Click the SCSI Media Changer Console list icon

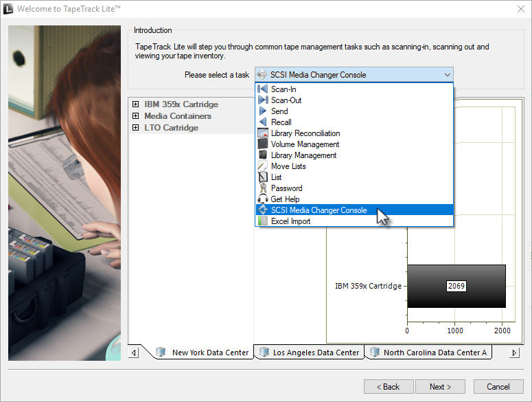coord(263,210)
